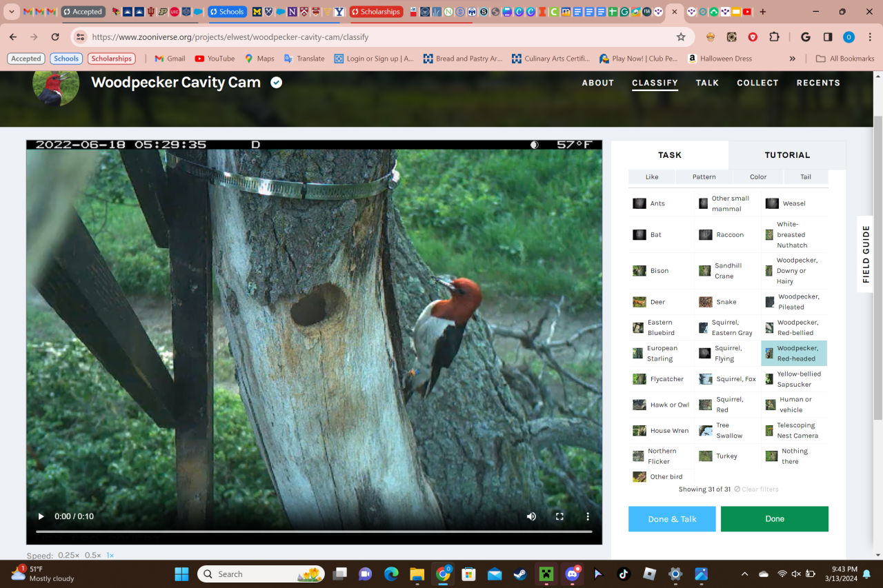Select Tree Swallow option

(728, 431)
